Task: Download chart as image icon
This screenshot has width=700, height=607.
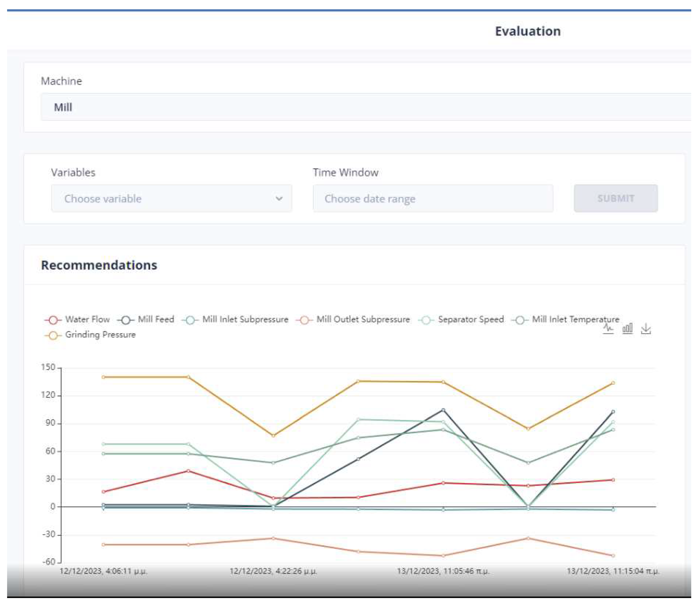Action: [646, 329]
